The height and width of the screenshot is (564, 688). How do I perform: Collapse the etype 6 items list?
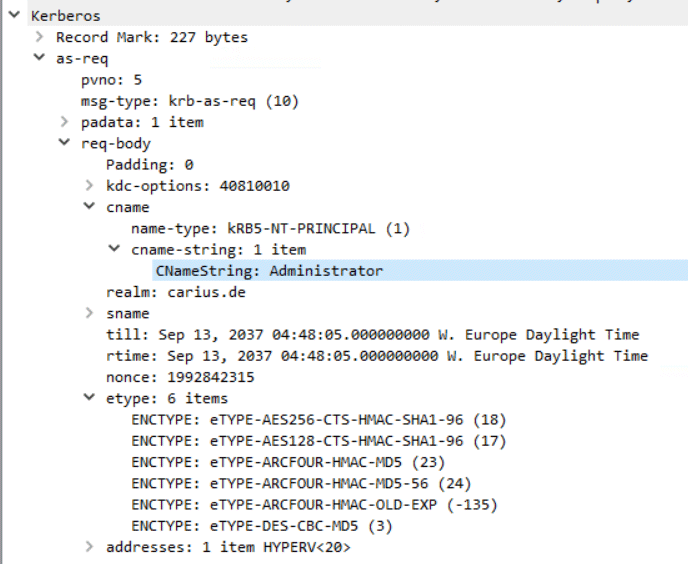pyautogui.click(x=90, y=397)
